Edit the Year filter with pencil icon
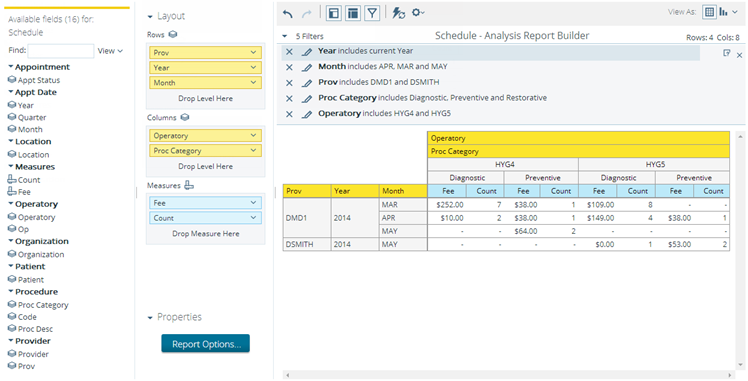 click(x=307, y=51)
